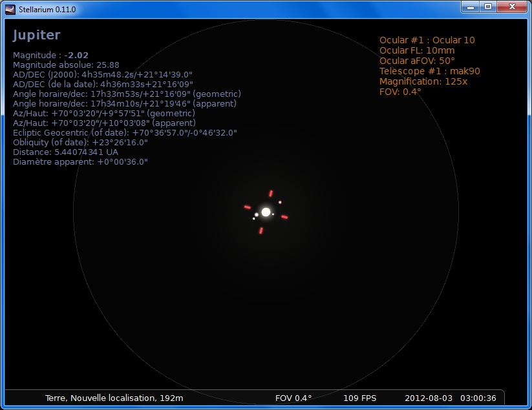Click Ocular #1 : Ocular 10 label
532x410 pixels.
(x=427, y=40)
